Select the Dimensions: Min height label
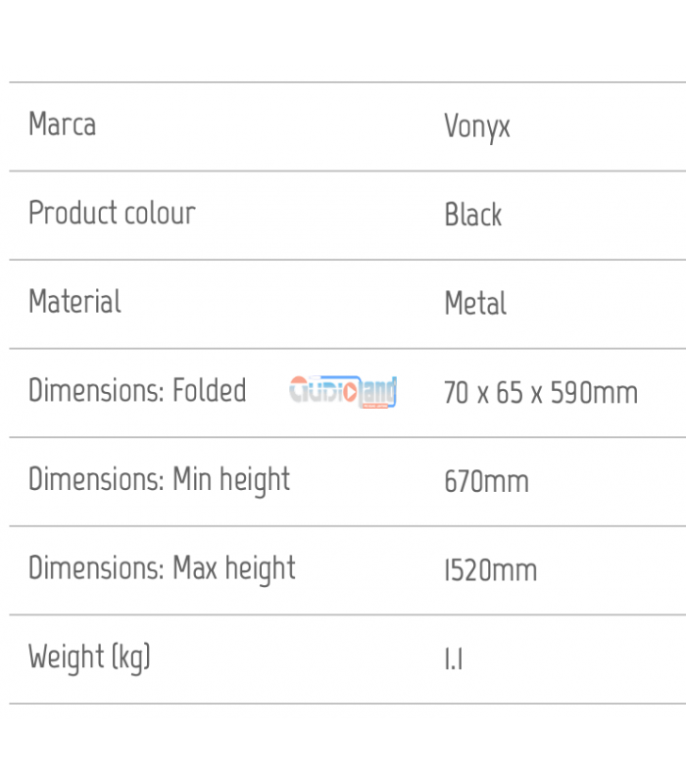The image size is (686, 784). point(160,480)
